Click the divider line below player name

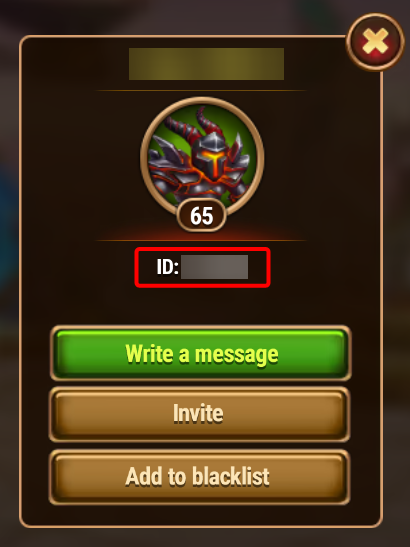(201, 91)
